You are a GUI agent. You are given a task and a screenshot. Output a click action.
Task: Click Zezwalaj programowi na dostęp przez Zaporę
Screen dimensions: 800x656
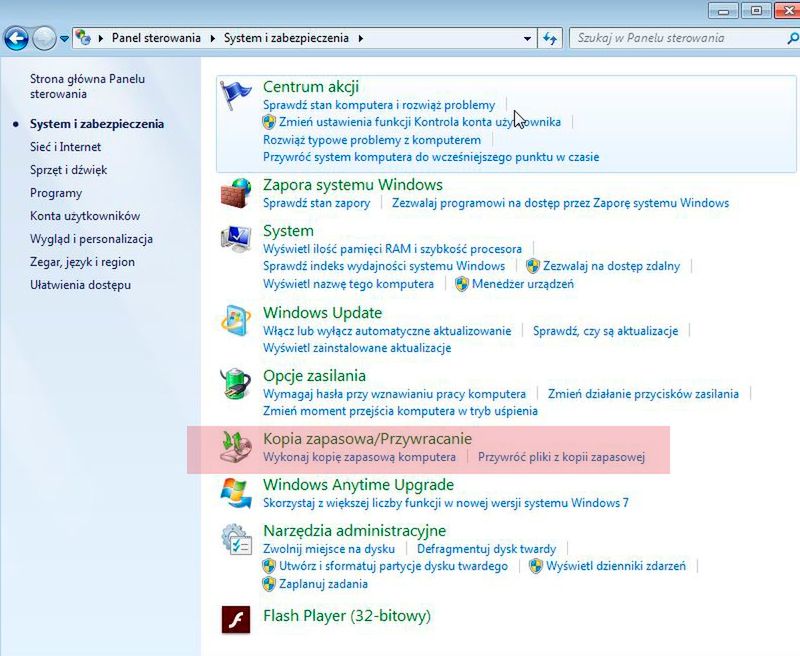click(560, 203)
